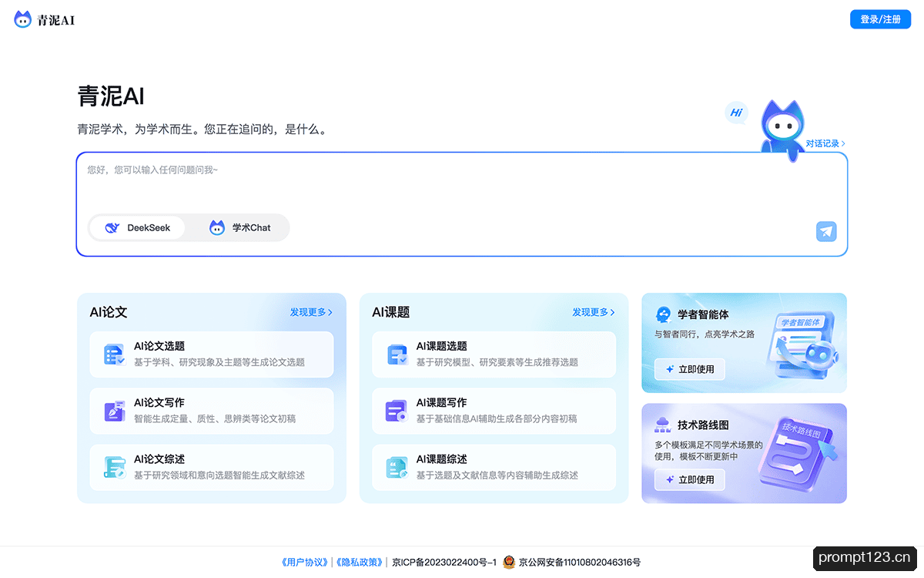This screenshot has width=924, height=578.
Task: Click the AI论文写作 pen icon
Action: 114,411
